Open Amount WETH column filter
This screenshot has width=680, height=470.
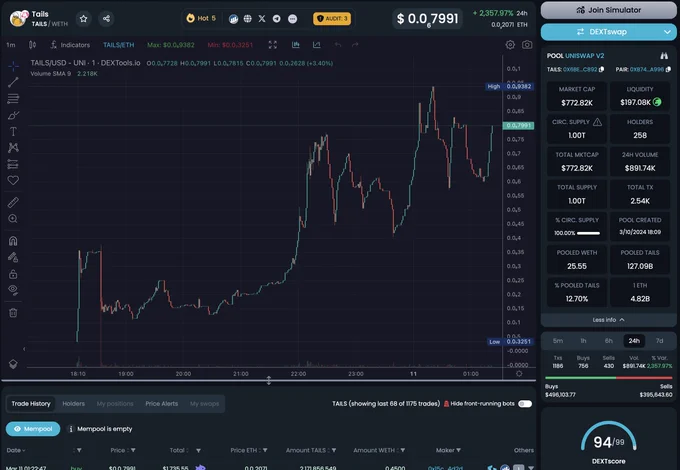(x=402, y=450)
